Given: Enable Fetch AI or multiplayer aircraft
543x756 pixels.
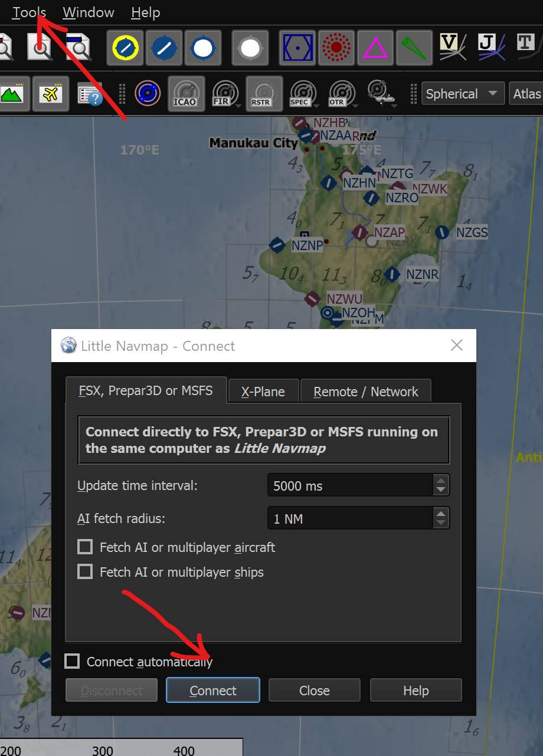Looking at the screenshot, I should pos(85,547).
